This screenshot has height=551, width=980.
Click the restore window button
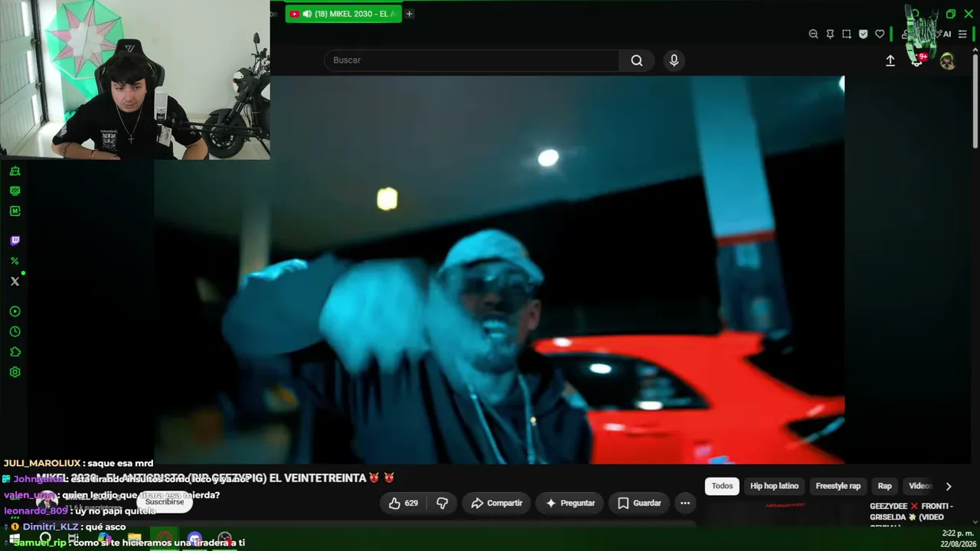tap(950, 14)
